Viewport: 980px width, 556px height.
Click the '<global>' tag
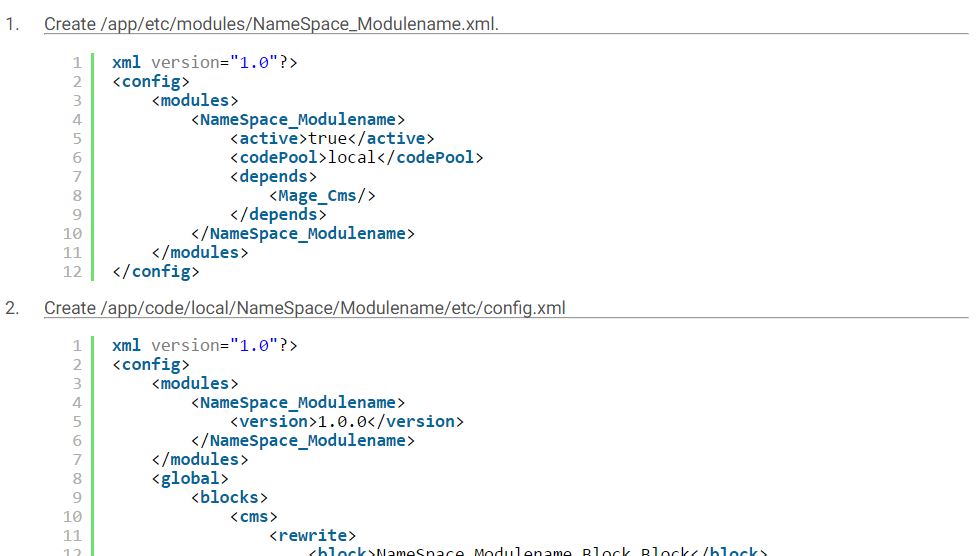[x=190, y=479]
